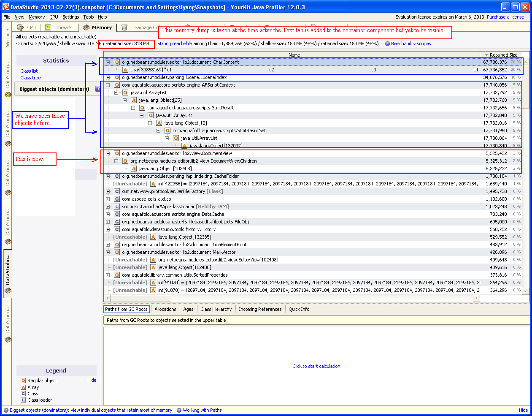Viewport: 532px width, 416px height.
Task: Open the Class list statistics view
Action: point(29,71)
